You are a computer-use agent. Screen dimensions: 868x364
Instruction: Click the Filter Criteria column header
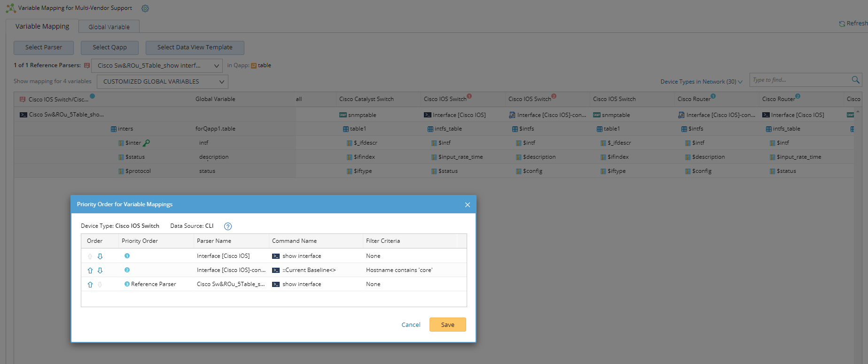(383, 241)
